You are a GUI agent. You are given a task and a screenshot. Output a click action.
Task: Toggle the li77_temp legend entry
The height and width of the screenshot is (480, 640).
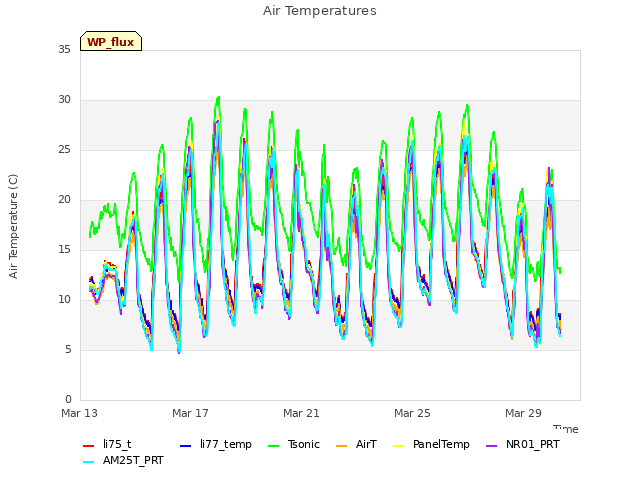216,444
